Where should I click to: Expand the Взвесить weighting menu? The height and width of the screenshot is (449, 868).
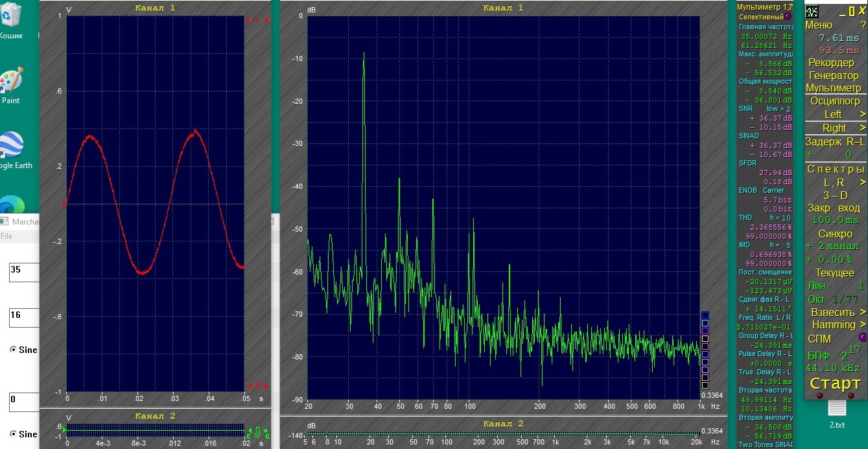[x=863, y=312]
